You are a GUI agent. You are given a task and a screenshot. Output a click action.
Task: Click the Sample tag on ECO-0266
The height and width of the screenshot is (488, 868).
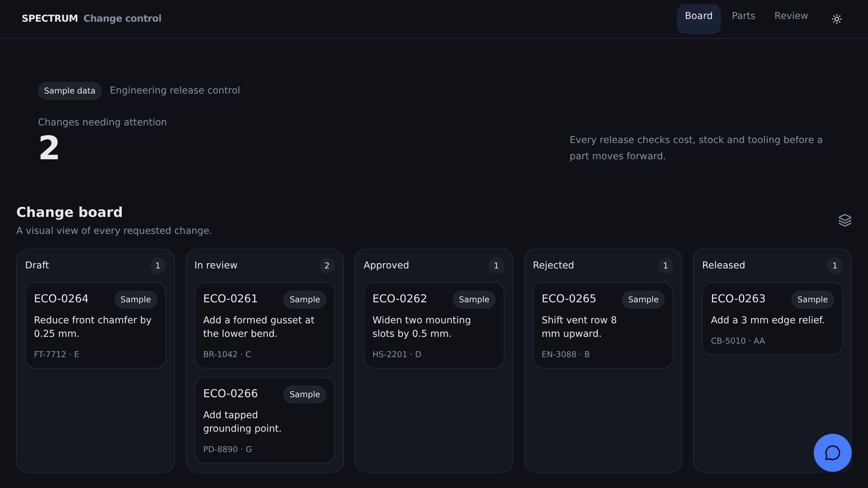[x=304, y=394]
